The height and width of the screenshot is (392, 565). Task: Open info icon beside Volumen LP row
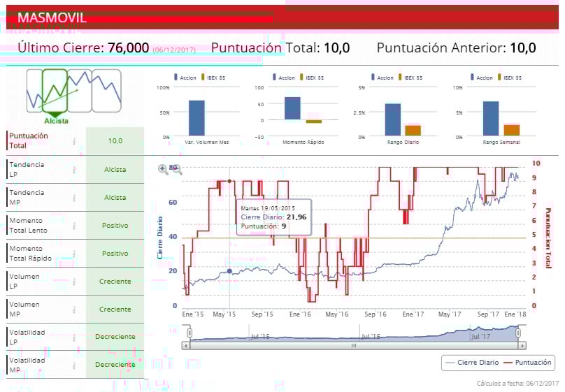click(74, 282)
